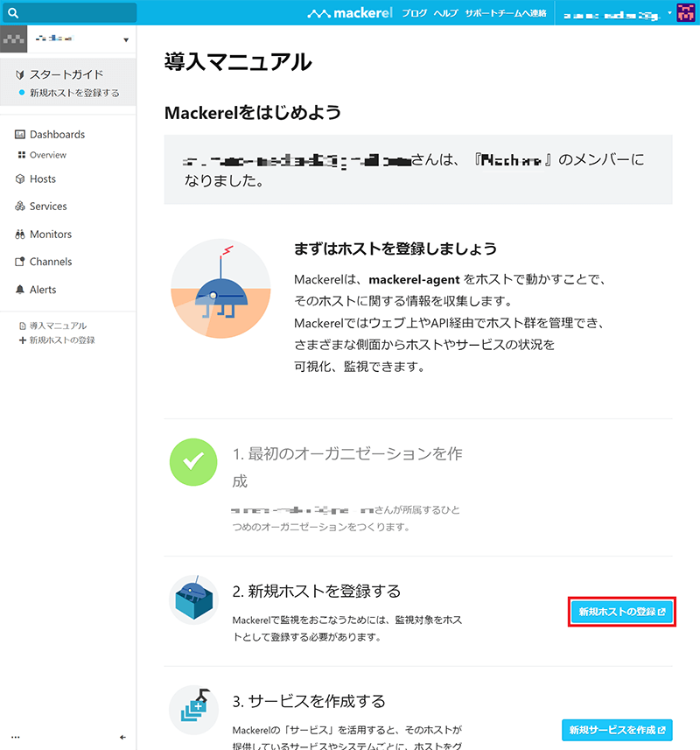Go to the Hosts page

(x=42, y=179)
